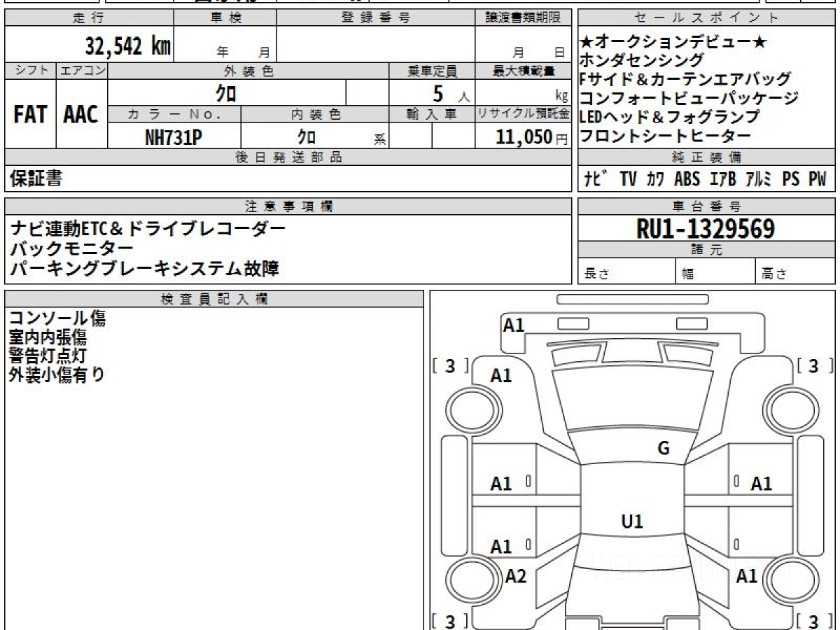The width and height of the screenshot is (840, 630).
Task: Click the mileage value 32,542 km
Action: pyautogui.click(x=127, y=46)
